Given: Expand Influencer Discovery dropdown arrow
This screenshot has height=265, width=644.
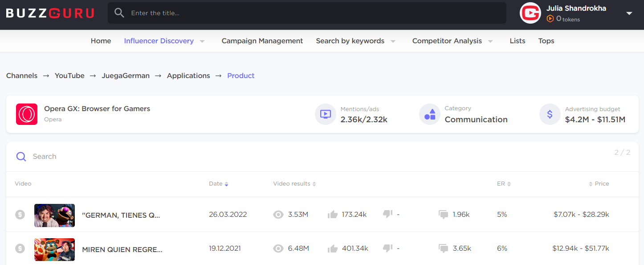Looking at the screenshot, I should (202, 41).
